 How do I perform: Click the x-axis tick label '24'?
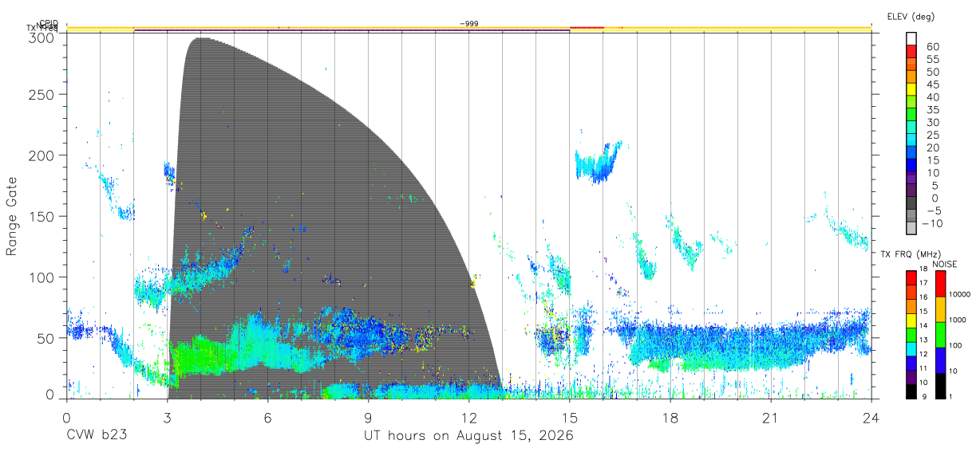[x=871, y=418]
